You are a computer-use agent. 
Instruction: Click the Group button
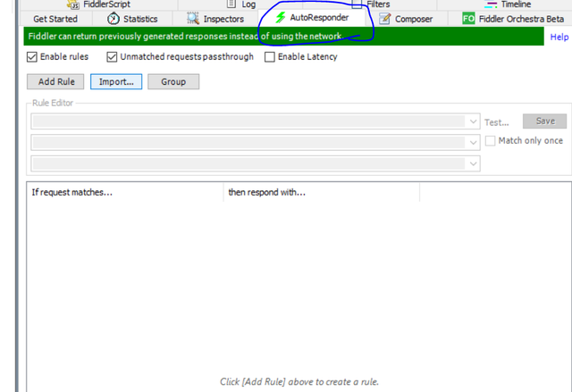click(173, 81)
